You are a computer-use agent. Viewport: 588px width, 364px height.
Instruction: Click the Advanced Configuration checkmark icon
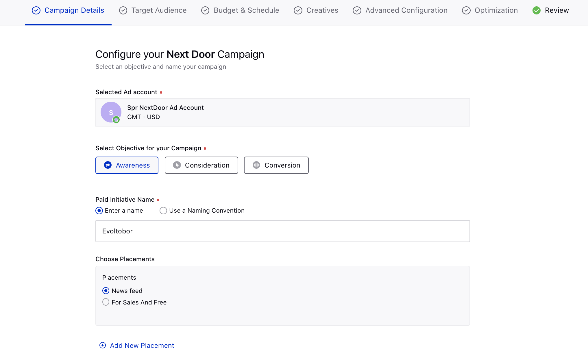(x=357, y=10)
